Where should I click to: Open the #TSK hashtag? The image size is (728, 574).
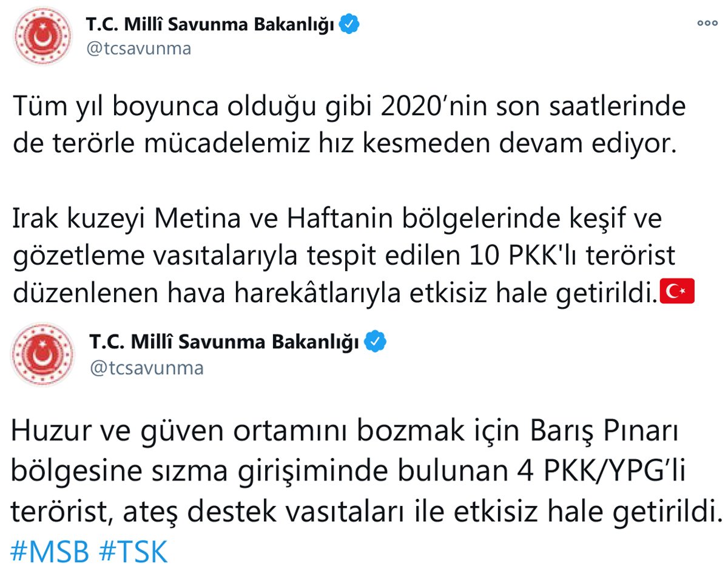(x=132, y=552)
